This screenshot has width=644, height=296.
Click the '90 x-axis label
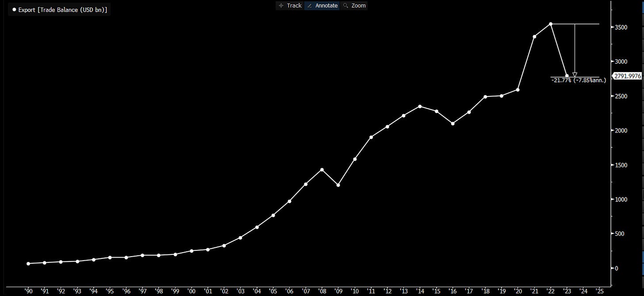point(28,291)
